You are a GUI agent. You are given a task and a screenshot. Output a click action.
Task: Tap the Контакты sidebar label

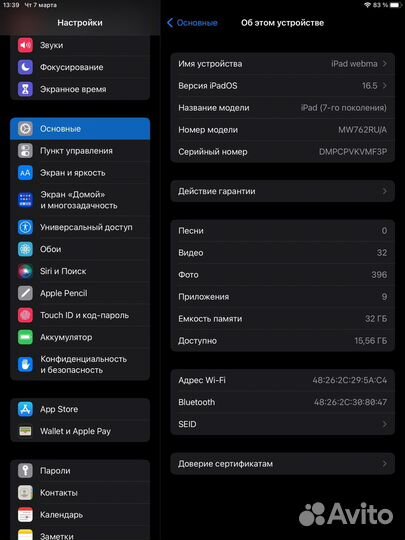(59, 493)
